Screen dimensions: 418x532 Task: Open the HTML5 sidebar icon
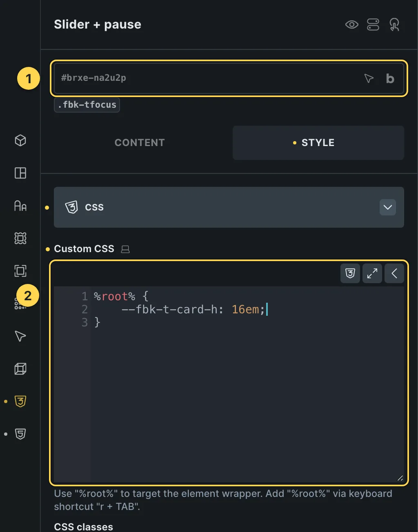(x=20, y=434)
